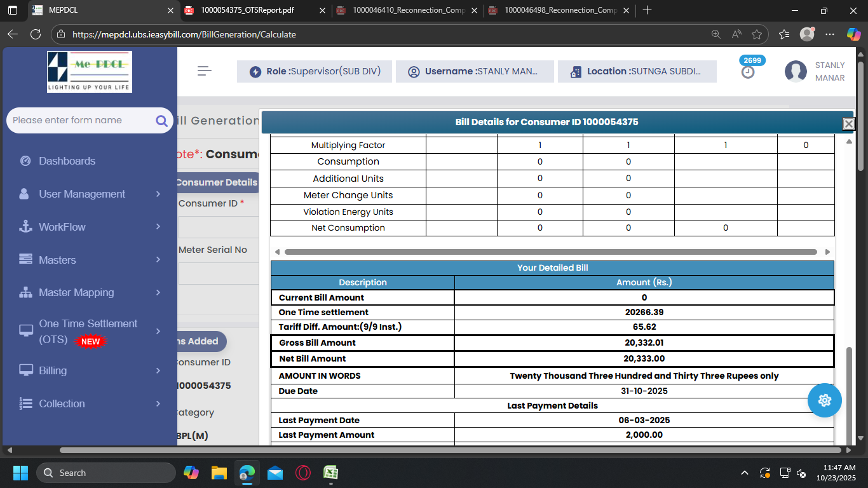Open File Explorer from the taskbar

coord(219,473)
